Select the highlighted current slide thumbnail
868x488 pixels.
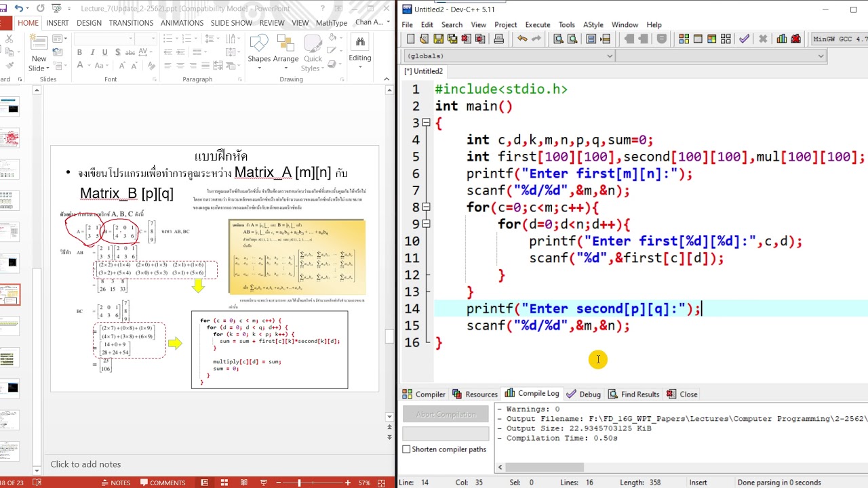click(10, 295)
